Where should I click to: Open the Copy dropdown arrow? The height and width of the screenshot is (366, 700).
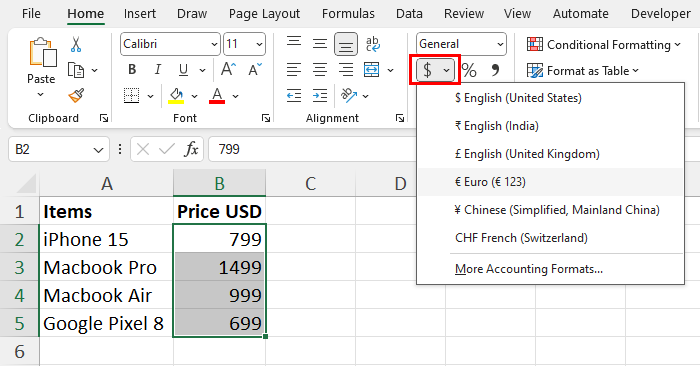click(x=95, y=70)
